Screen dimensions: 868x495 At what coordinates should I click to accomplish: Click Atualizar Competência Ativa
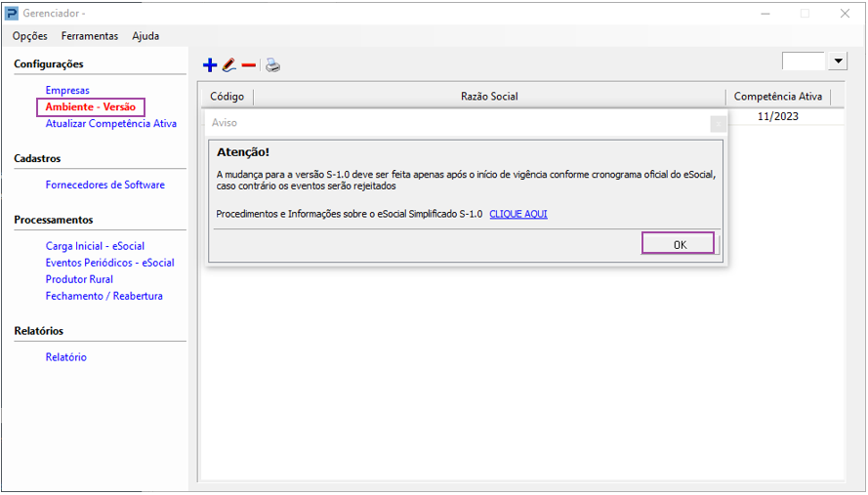(111, 124)
